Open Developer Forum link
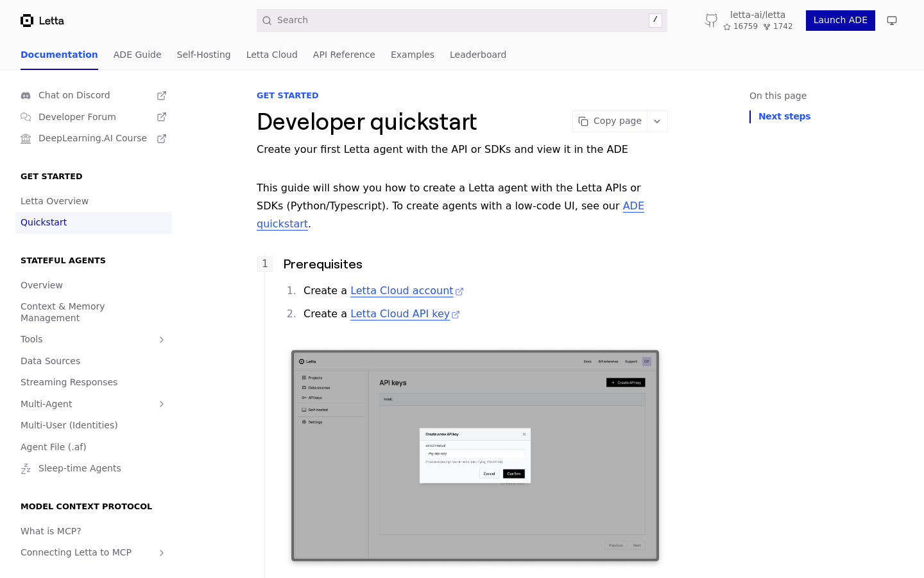Viewport: 924px width, 578px height. tap(77, 117)
